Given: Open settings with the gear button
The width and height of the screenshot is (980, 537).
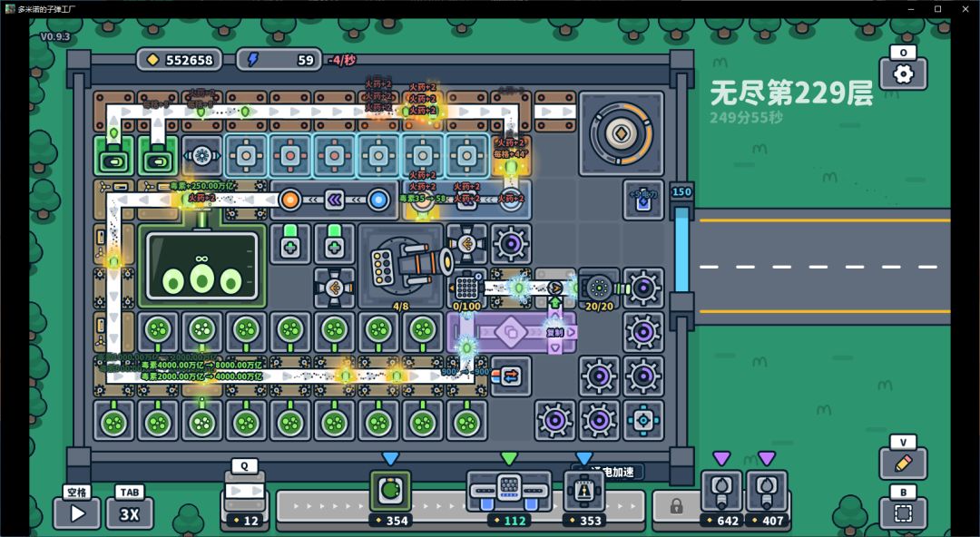Looking at the screenshot, I should click(x=903, y=74).
